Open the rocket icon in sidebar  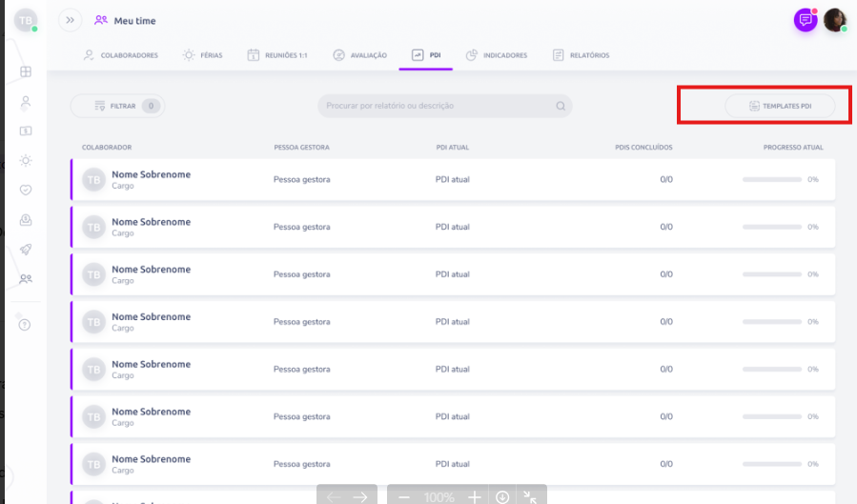(x=26, y=250)
